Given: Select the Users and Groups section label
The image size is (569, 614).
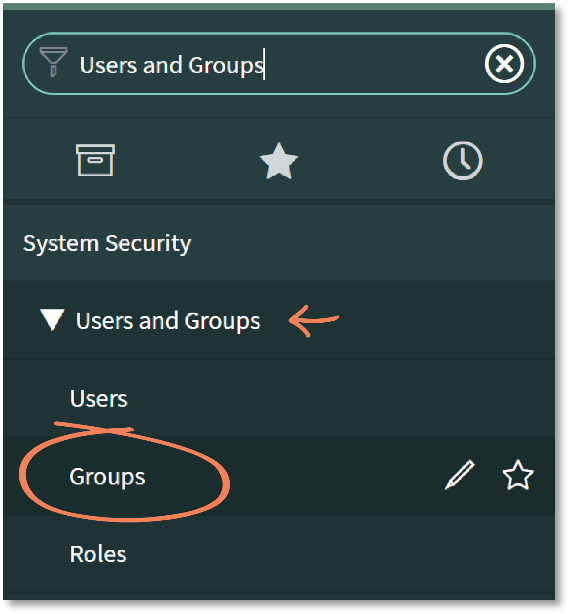Looking at the screenshot, I should tap(168, 321).
